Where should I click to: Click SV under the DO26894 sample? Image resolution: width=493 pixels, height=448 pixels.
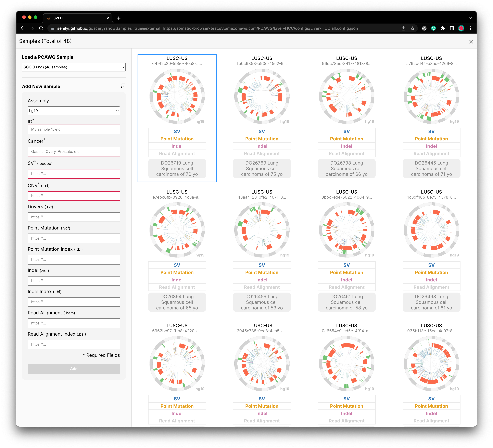177,265
